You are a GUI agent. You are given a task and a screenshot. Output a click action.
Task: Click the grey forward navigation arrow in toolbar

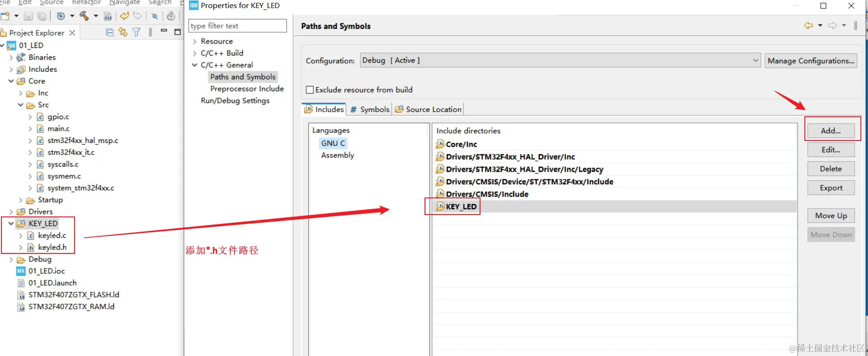(x=137, y=16)
